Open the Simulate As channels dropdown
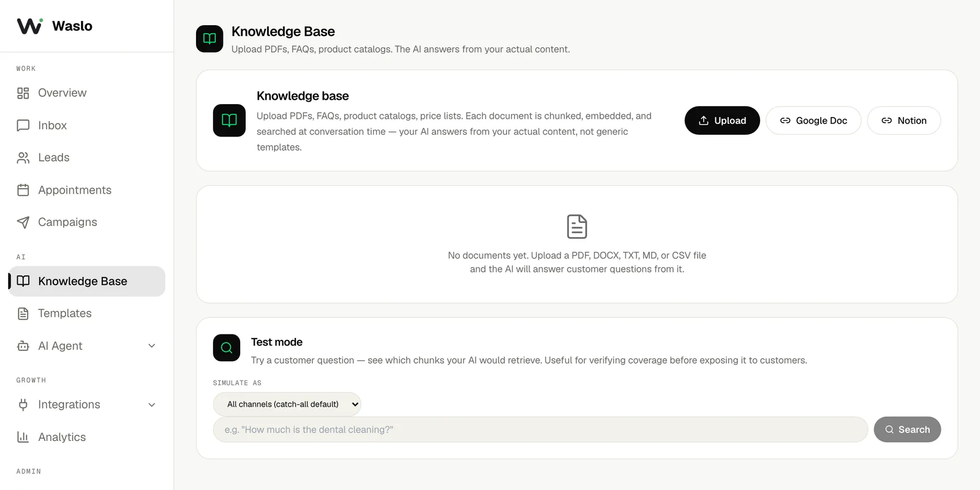This screenshot has width=980, height=490. click(287, 404)
